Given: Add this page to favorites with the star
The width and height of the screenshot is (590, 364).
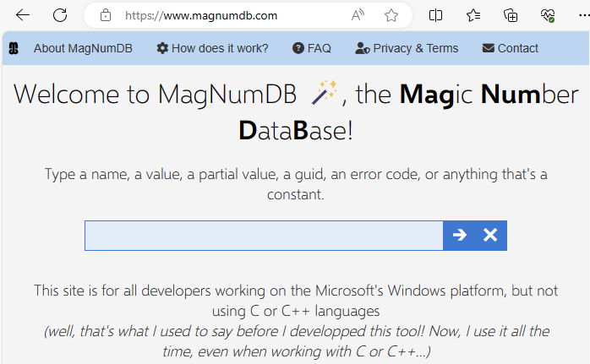Looking at the screenshot, I should (391, 15).
